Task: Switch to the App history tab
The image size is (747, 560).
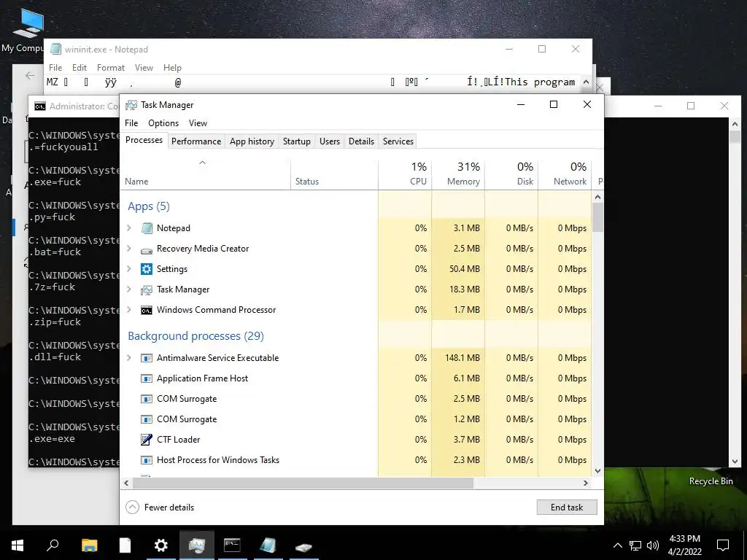Action: 252,141
